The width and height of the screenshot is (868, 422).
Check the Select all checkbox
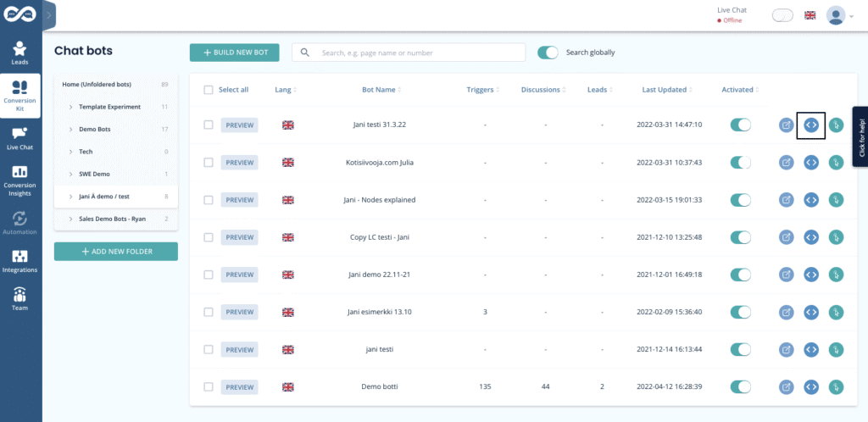(209, 89)
